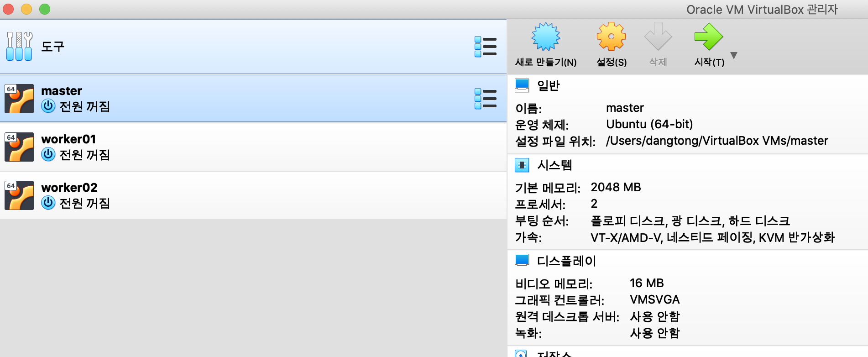Click the '2048 MB' base memory value
868x357 pixels.
click(616, 187)
